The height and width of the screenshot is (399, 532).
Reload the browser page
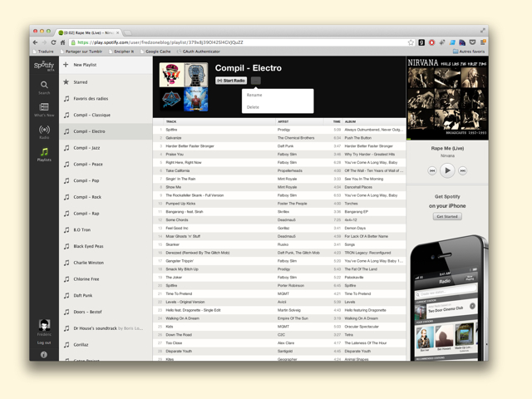coord(53,42)
